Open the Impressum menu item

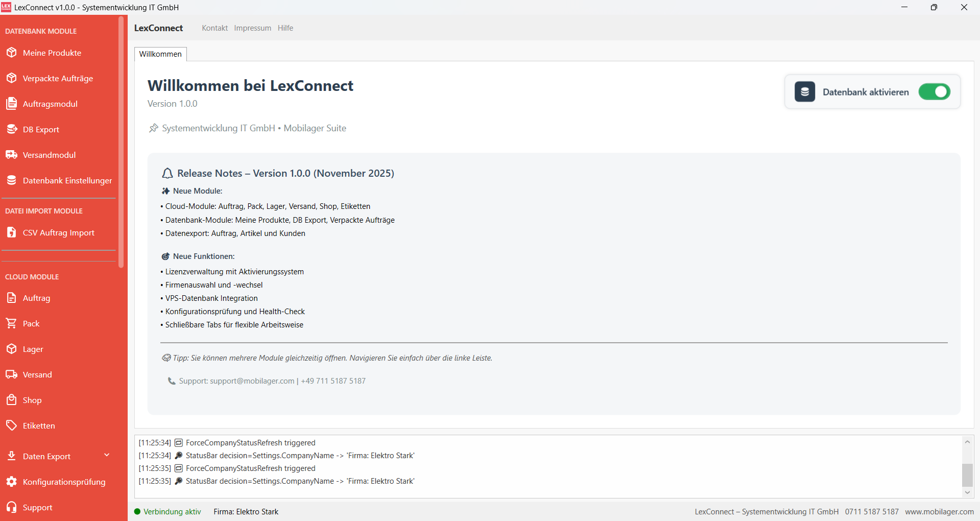[x=252, y=28]
